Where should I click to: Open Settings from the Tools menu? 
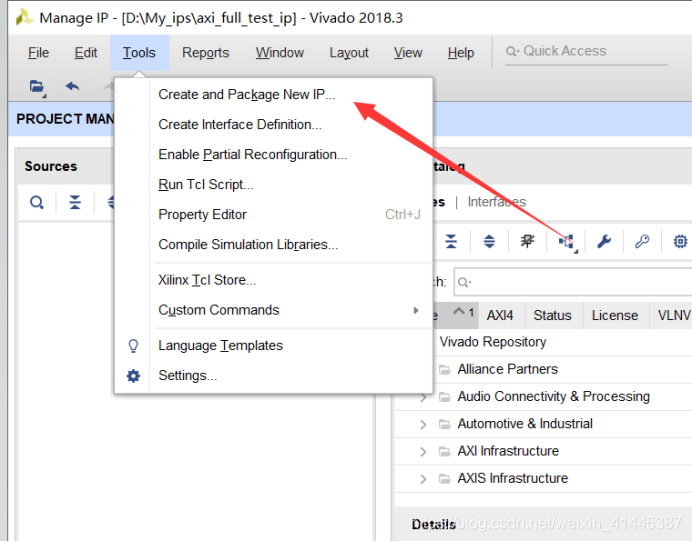(188, 376)
